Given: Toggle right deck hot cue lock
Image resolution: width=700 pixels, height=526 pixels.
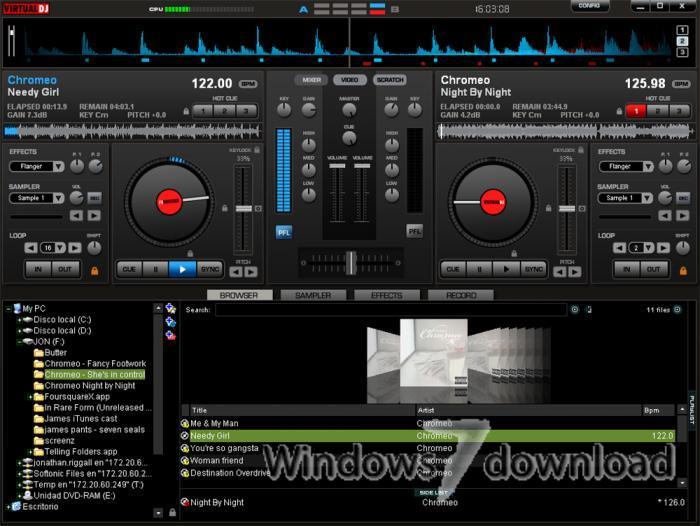Looking at the screenshot, I should click(x=619, y=111).
